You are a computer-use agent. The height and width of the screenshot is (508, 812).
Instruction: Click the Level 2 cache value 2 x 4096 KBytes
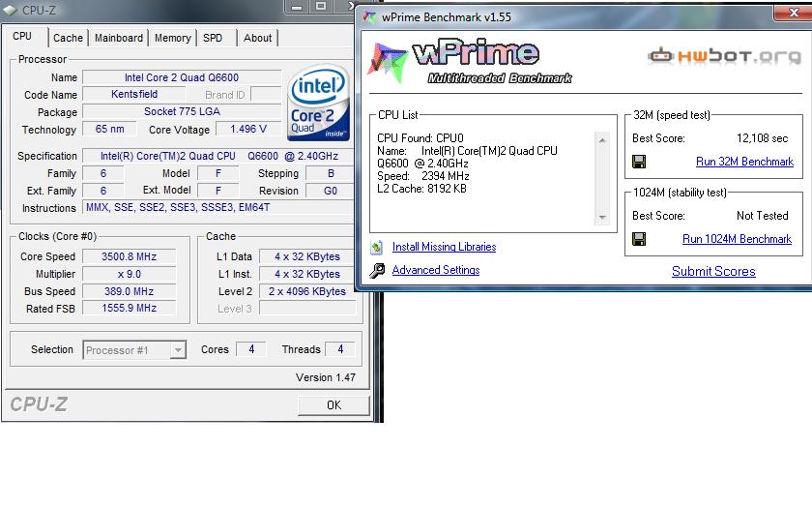307,291
